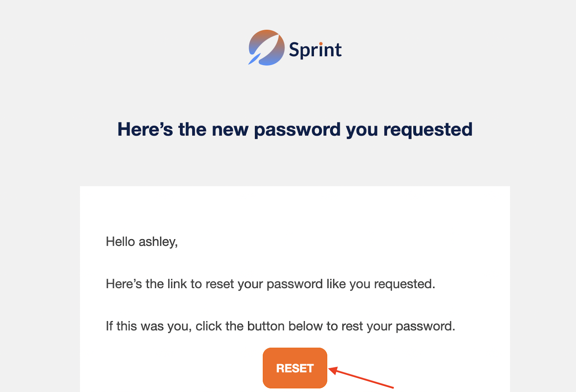The height and width of the screenshot is (392, 576).
Task: Click "requested." ending the second body line
Action: (404, 284)
